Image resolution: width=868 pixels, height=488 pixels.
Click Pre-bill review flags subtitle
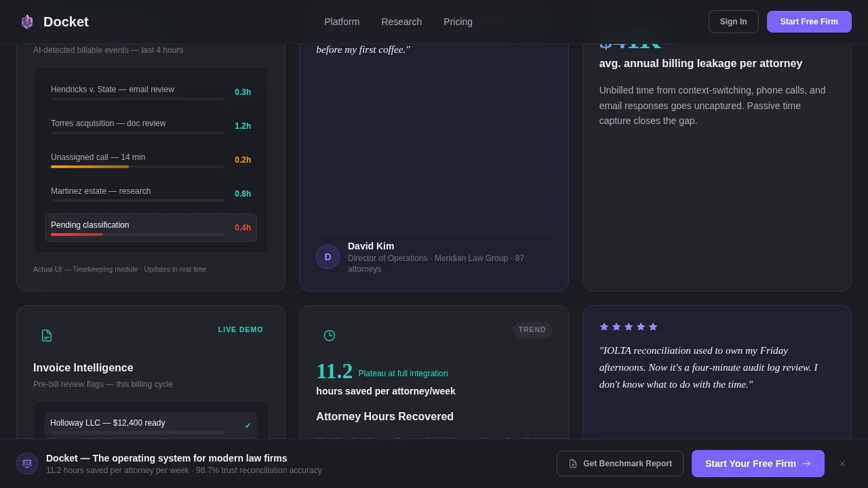(x=103, y=384)
